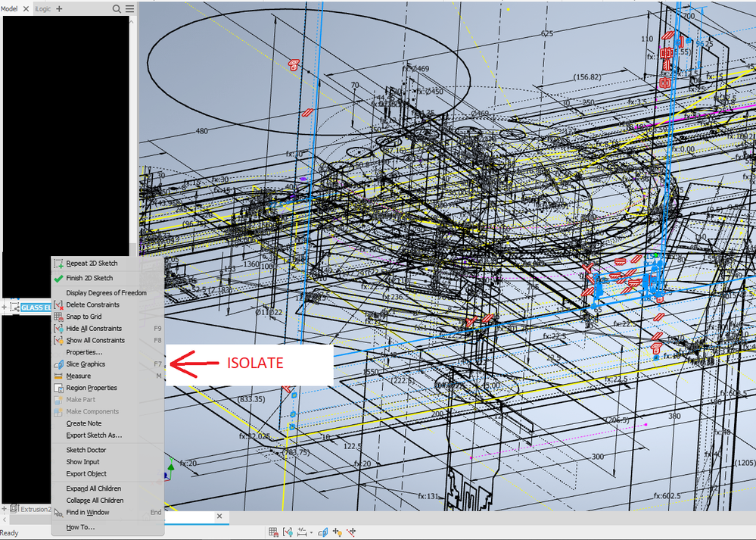Select the fx:602.5 dimension

(667, 495)
